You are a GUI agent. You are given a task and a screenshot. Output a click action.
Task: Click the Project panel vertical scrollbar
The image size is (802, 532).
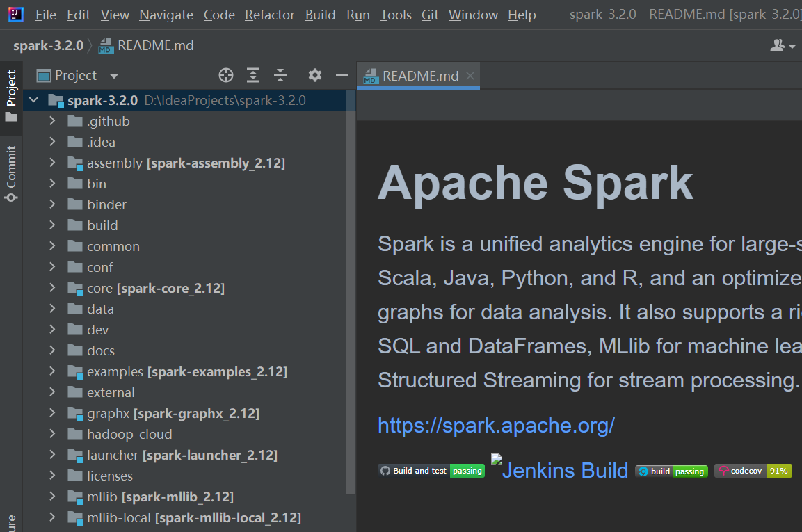351,291
